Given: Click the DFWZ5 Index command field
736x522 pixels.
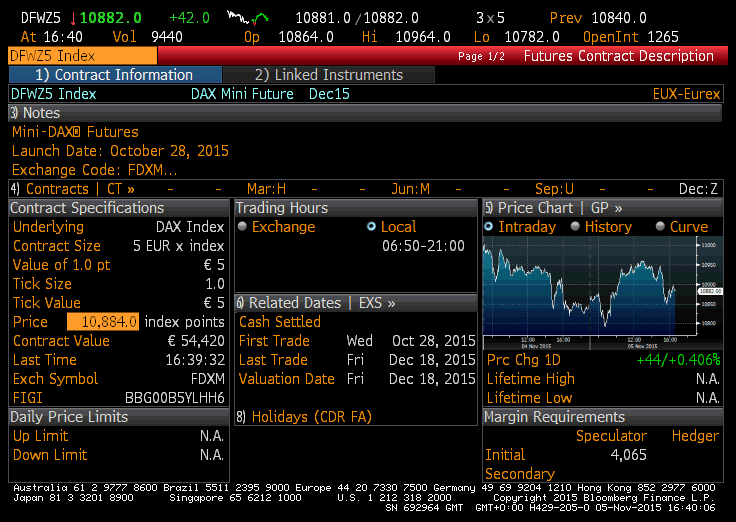Looking at the screenshot, I should pos(82,56).
